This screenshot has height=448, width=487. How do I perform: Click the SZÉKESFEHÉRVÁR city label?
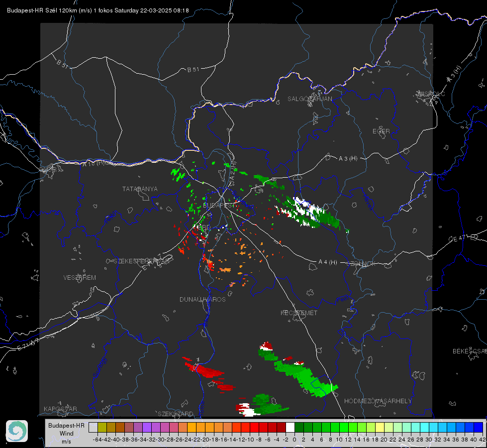click(143, 261)
